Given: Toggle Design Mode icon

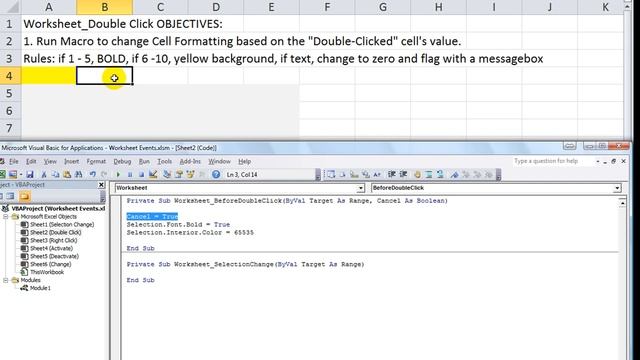Looking at the screenshot, I should [x=153, y=175].
